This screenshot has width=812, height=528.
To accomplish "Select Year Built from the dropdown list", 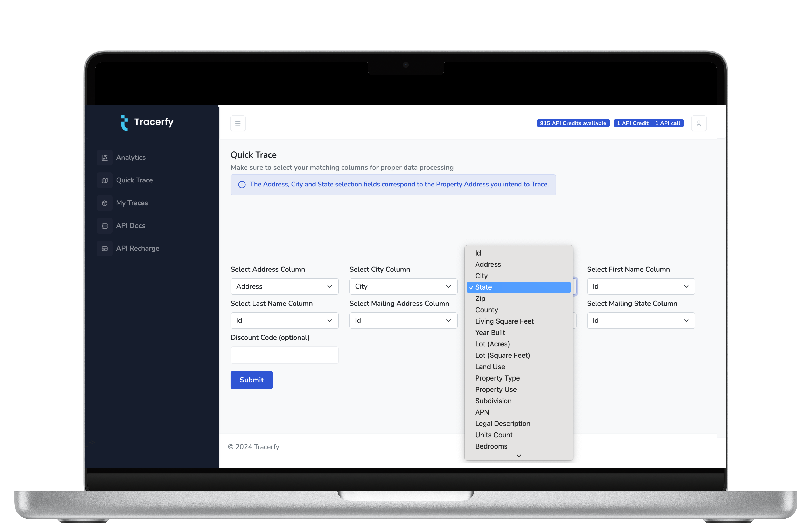I will tap(490, 332).
